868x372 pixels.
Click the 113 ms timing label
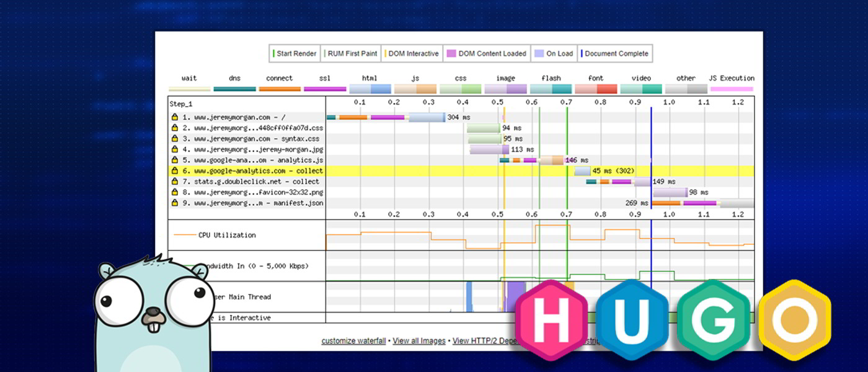tap(522, 149)
